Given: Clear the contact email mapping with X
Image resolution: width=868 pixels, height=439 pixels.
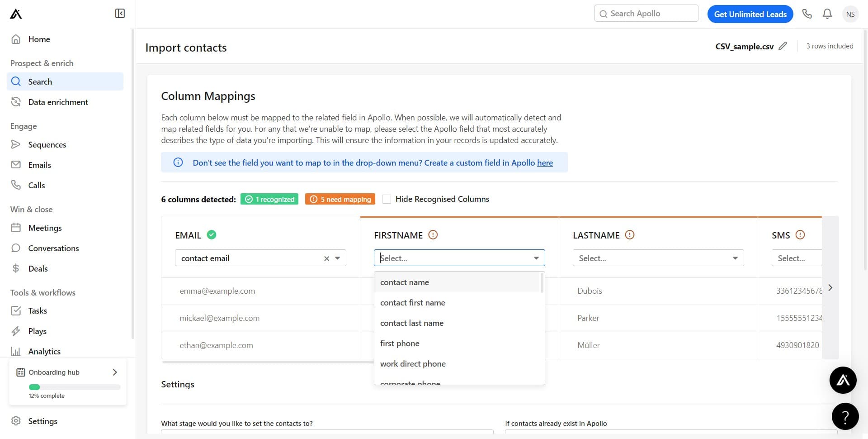Looking at the screenshot, I should [326, 258].
